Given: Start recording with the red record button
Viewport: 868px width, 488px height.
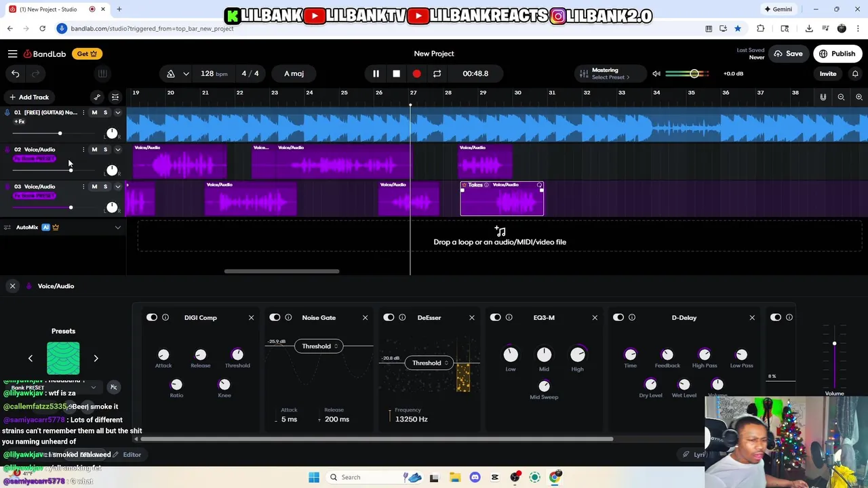Looking at the screenshot, I should [416, 73].
